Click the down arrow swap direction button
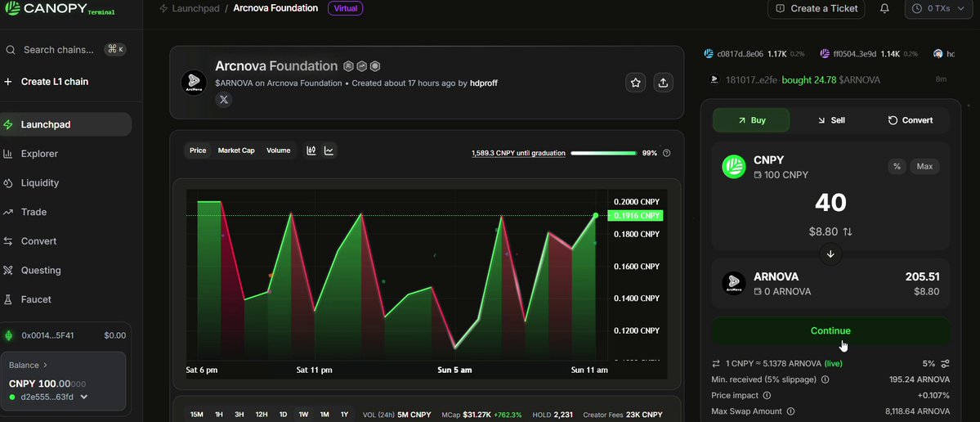This screenshot has height=422, width=980. tap(830, 254)
